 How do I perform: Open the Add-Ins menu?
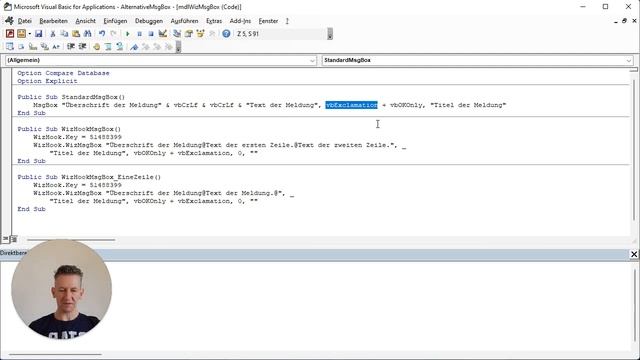click(240, 21)
